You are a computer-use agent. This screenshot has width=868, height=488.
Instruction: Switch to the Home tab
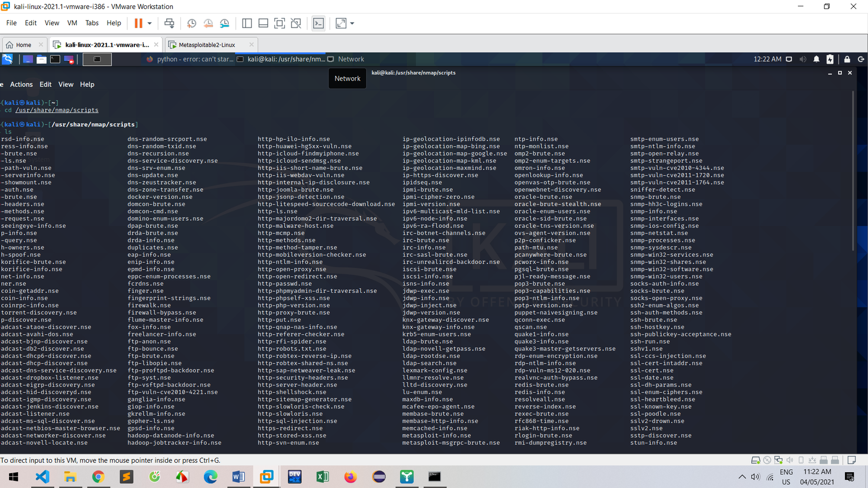(23, 45)
